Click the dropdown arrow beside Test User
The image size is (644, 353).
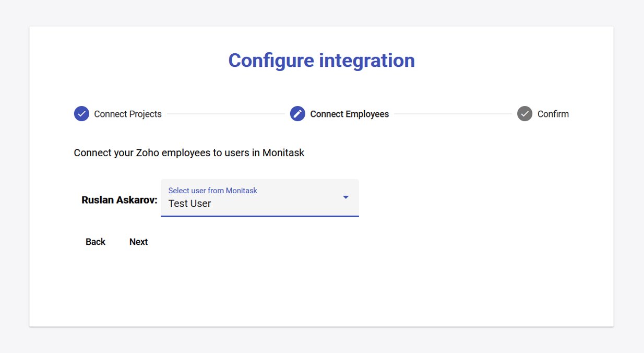click(345, 197)
